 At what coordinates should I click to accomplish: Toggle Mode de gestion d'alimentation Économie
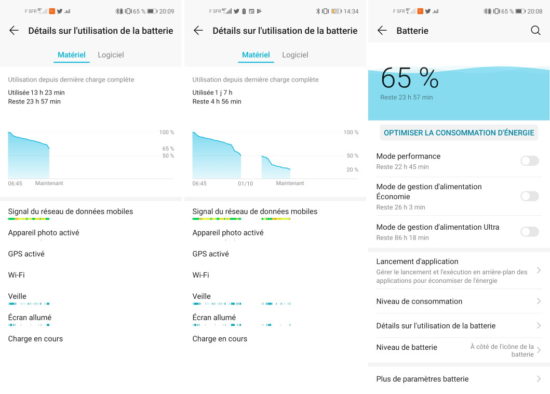pyautogui.click(x=530, y=196)
